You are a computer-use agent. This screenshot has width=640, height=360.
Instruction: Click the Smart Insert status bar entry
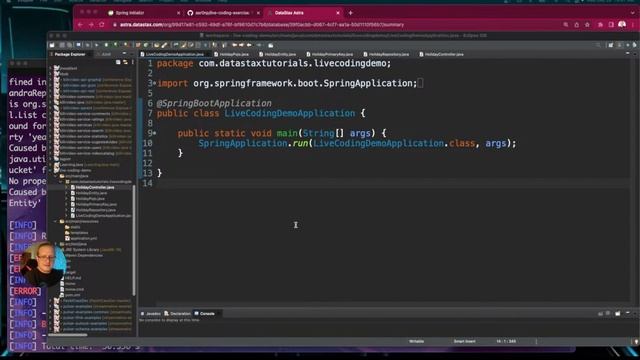464,341
